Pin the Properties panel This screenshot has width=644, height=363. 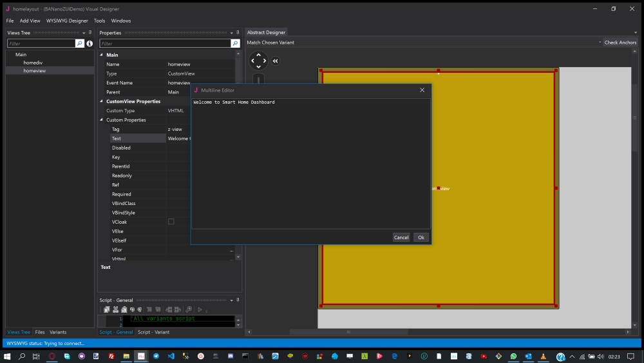[x=238, y=32]
